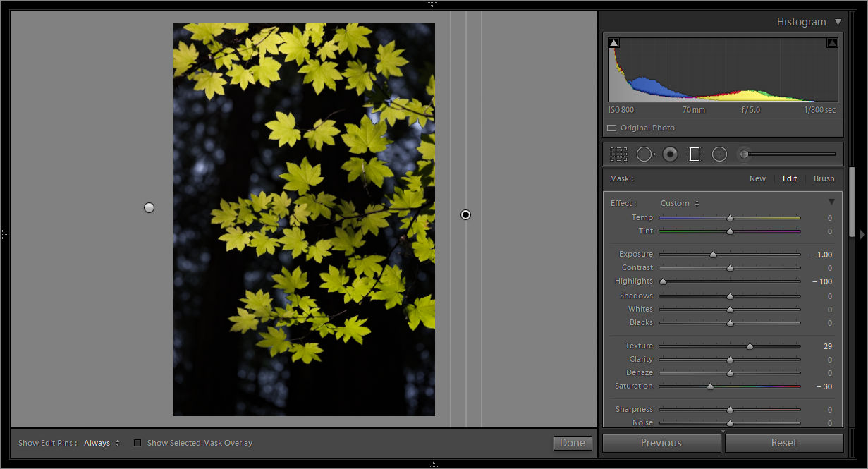Select the Spot Removal tool
Screen dimensions: 868x469
(645, 154)
